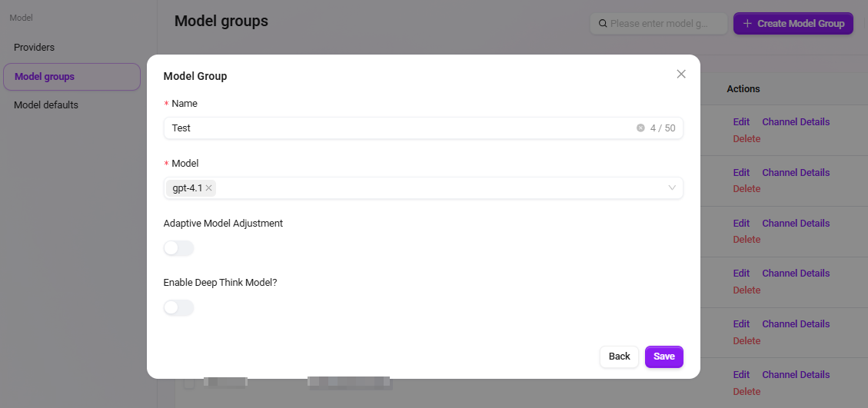Viewport: 868px width, 408px height.
Task: Toggle the Adaptive Model Adjustment switch
Action: (179, 248)
